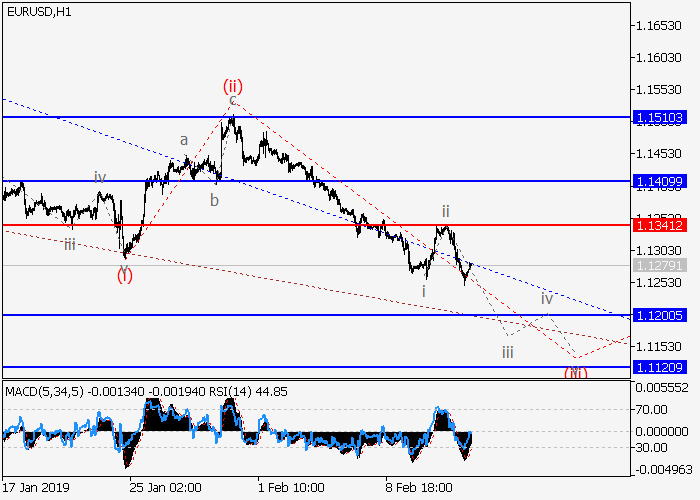Click the red (i) wave label at low
Screen dimensions: 700x500
pyautogui.click(x=124, y=276)
